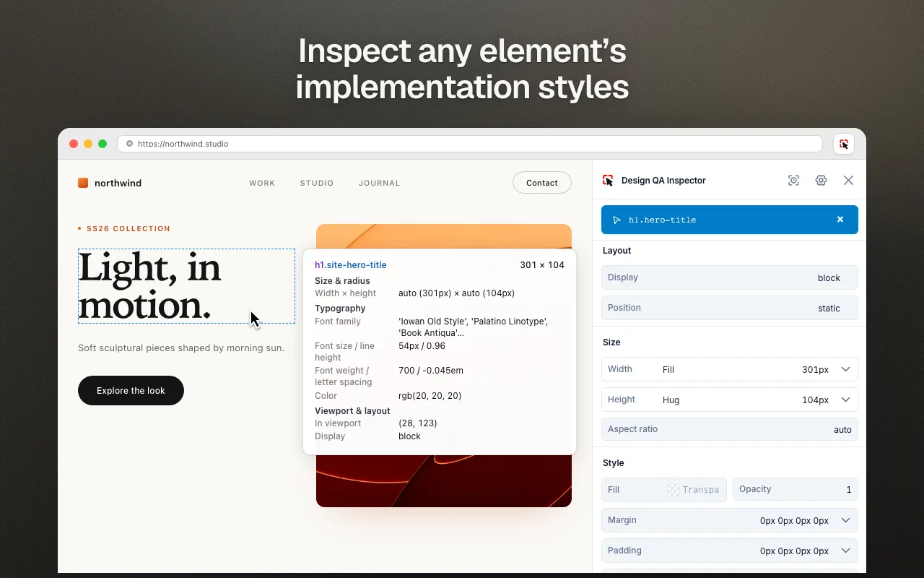Screen dimensions: 924x578
Task: Click the capture screenshot icon in inspector header
Action: click(x=793, y=181)
